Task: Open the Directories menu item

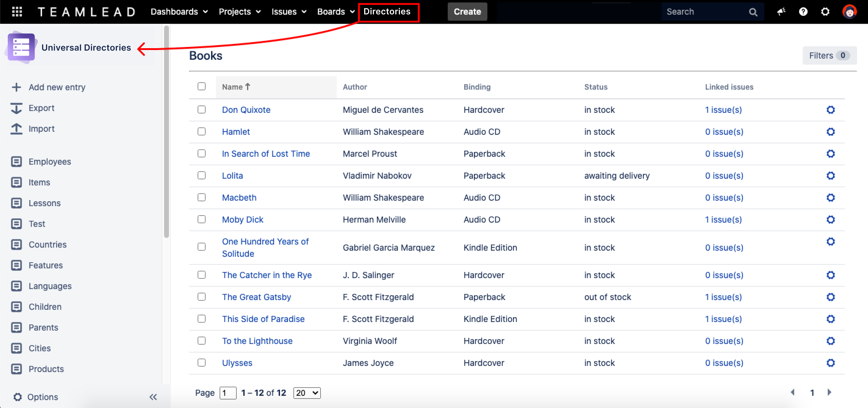Action: coord(387,12)
